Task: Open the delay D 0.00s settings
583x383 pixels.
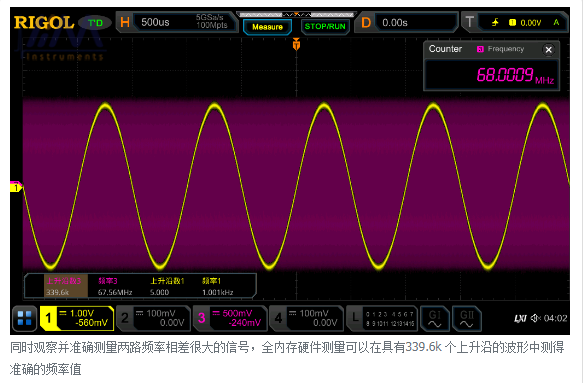Action: pyautogui.click(x=406, y=22)
